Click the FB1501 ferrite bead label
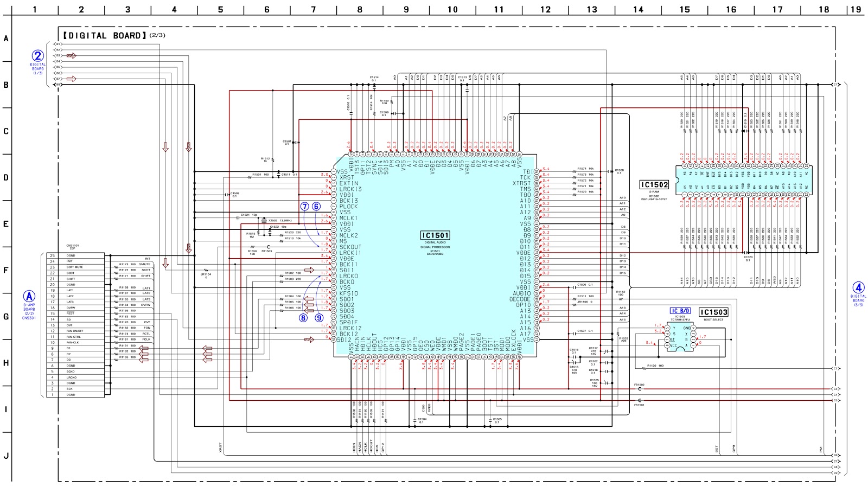Screen dimensions: 868x487 [x=639, y=405]
